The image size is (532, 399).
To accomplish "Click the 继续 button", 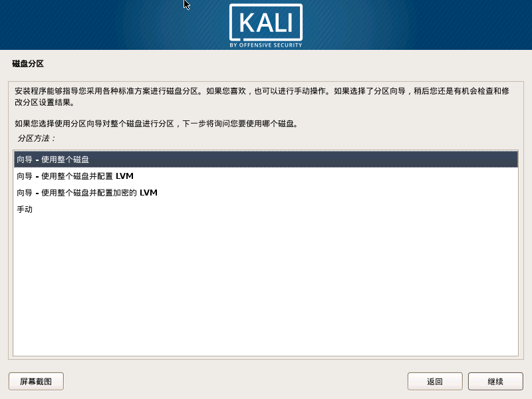I will [x=495, y=381].
